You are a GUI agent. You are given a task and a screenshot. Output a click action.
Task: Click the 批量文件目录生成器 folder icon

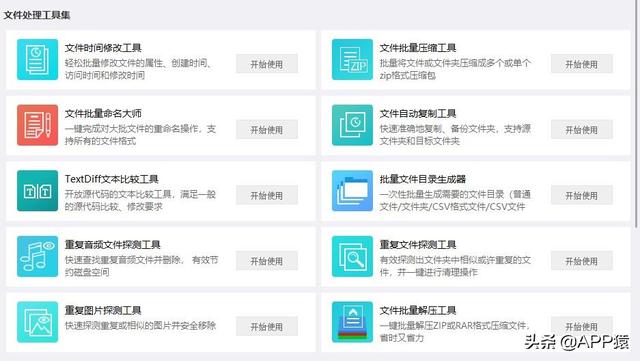point(352,191)
